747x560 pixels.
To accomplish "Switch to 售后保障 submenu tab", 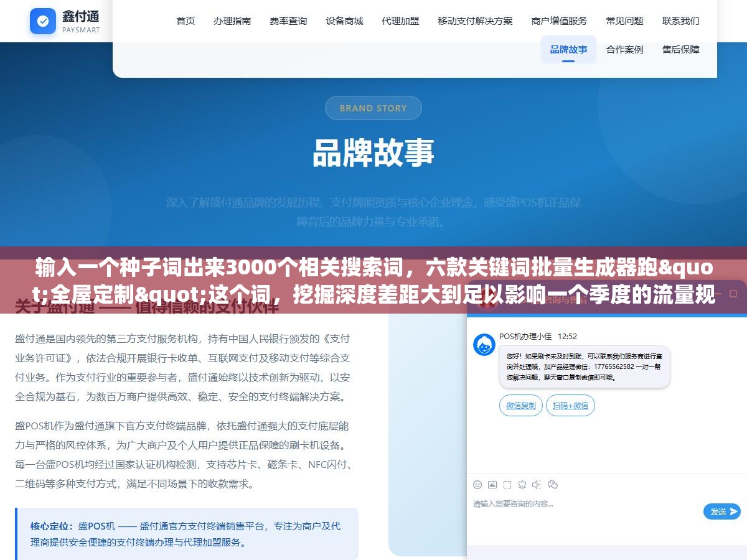I will (680, 49).
